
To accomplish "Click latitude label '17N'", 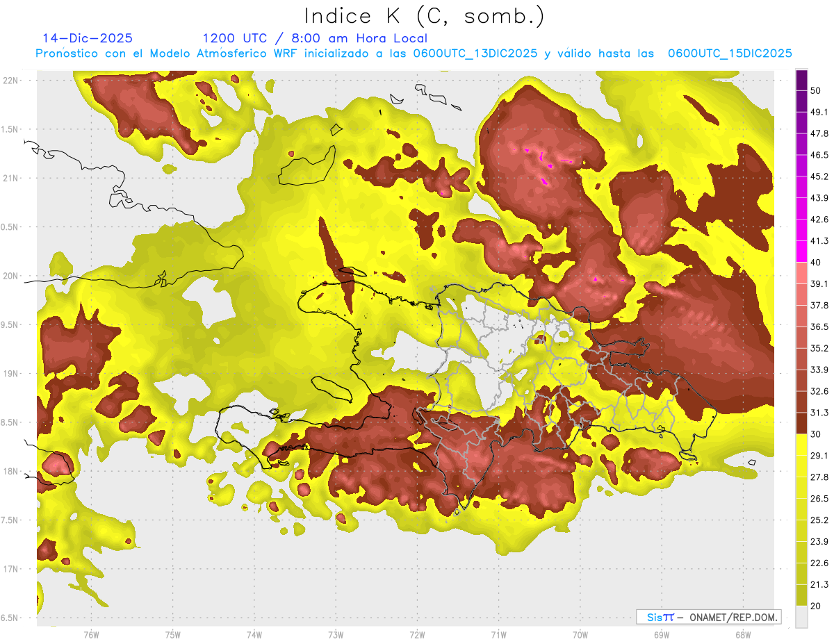I will click(10, 569).
